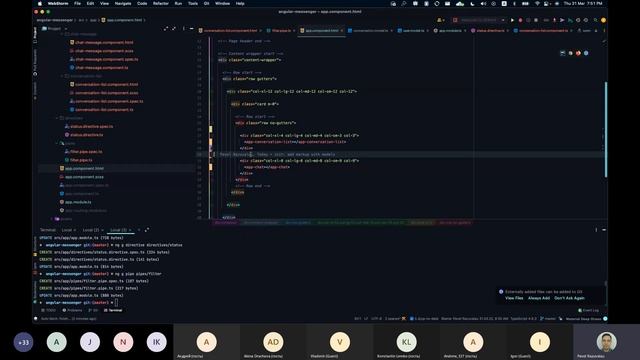Select conversation-list.component.spec.ts in the project tree
Image resolution: width=640 pixels, height=360 pixels.
[107, 101]
